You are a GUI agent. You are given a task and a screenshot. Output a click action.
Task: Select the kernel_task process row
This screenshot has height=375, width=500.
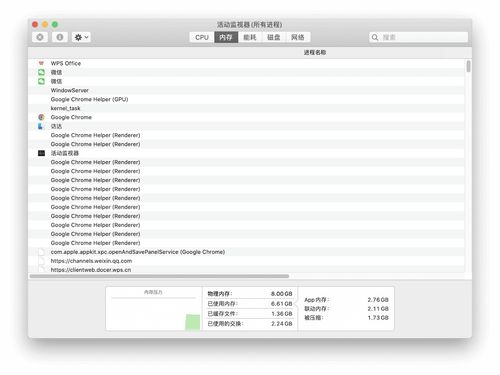point(246,108)
